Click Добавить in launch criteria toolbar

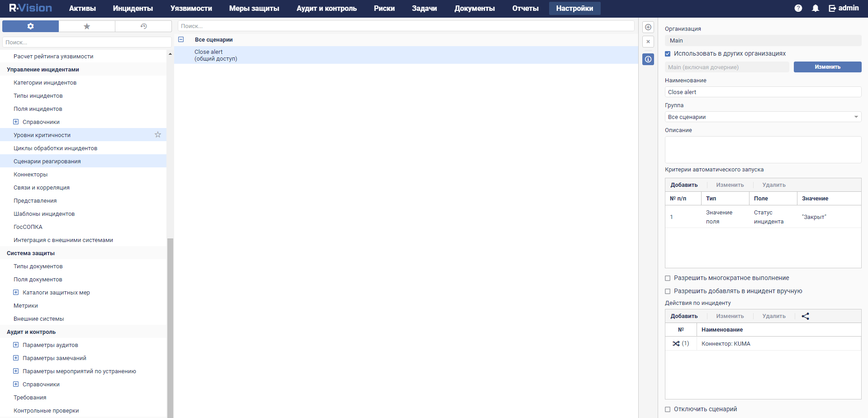point(684,185)
